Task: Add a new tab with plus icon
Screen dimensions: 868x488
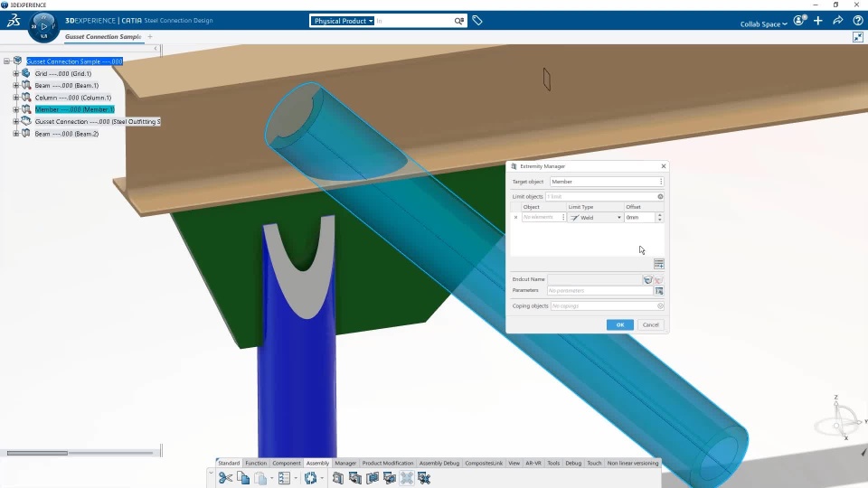Action: point(150,36)
